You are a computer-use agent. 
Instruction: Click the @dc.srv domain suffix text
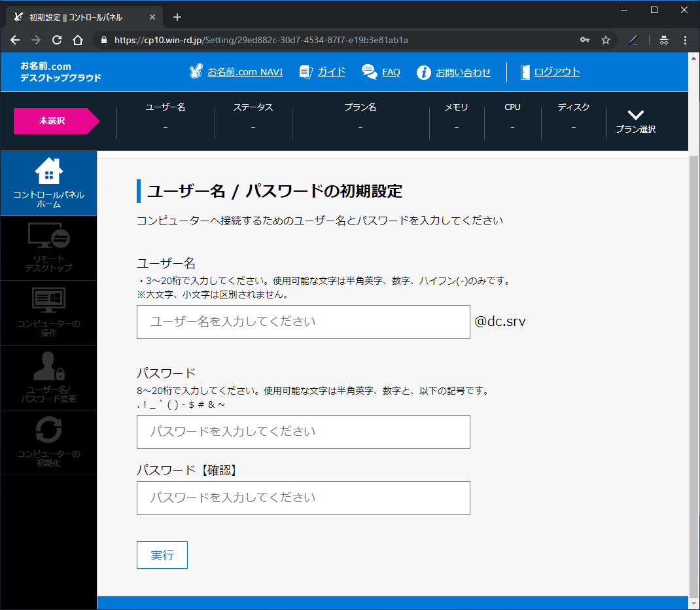coord(500,321)
